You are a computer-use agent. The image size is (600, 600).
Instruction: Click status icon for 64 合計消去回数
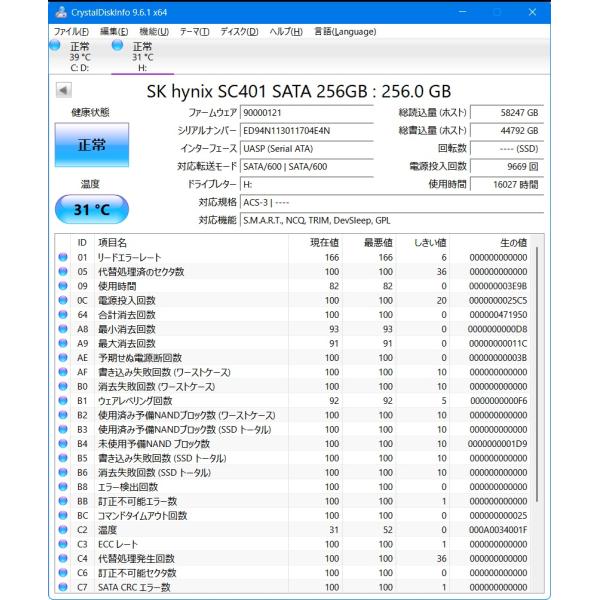pyautogui.click(x=63, y=315)
